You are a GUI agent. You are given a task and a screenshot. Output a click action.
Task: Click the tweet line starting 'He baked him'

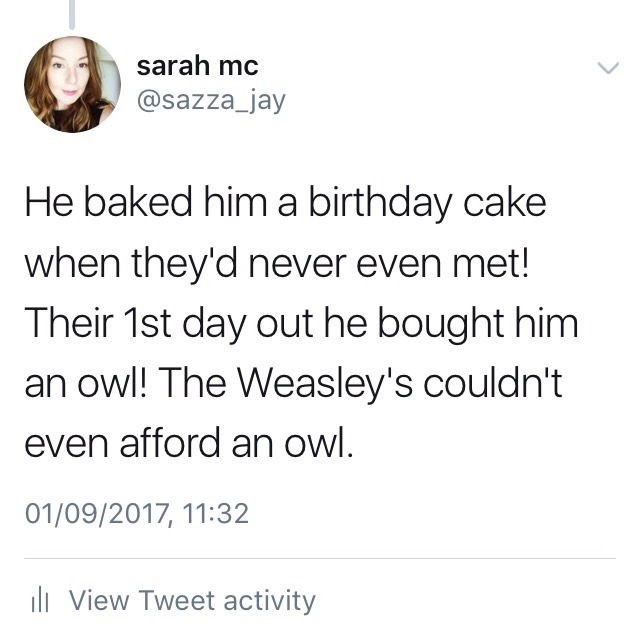coord(285,205)
